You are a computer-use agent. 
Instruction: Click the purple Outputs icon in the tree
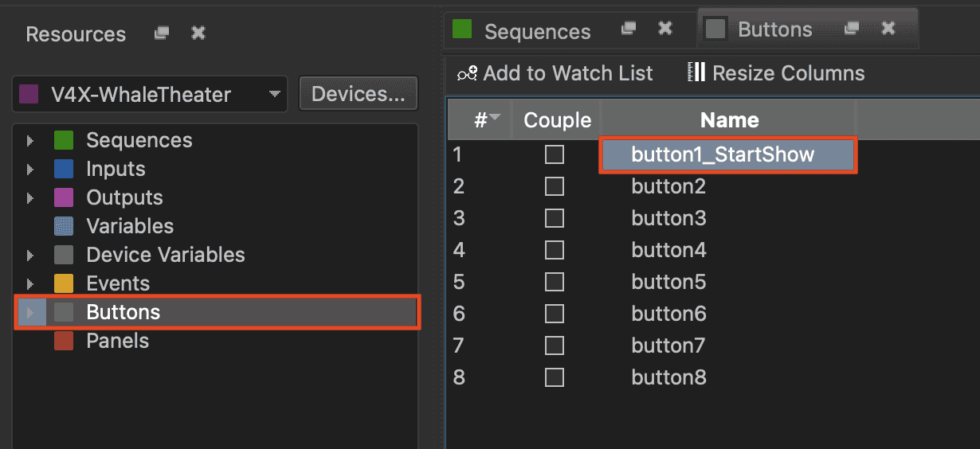click(64, 198)
